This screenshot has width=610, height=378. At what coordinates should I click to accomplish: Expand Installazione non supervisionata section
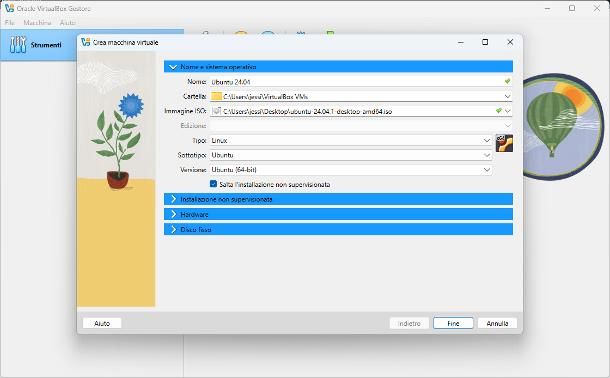coord(338,199)
